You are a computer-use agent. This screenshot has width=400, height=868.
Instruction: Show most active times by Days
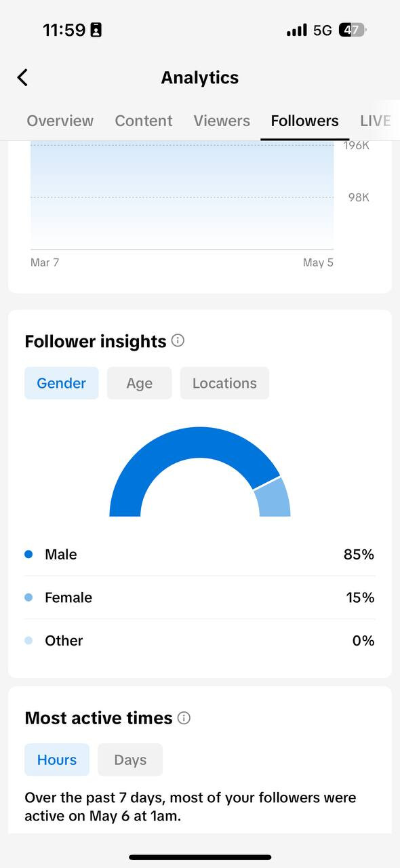point(130,759)
